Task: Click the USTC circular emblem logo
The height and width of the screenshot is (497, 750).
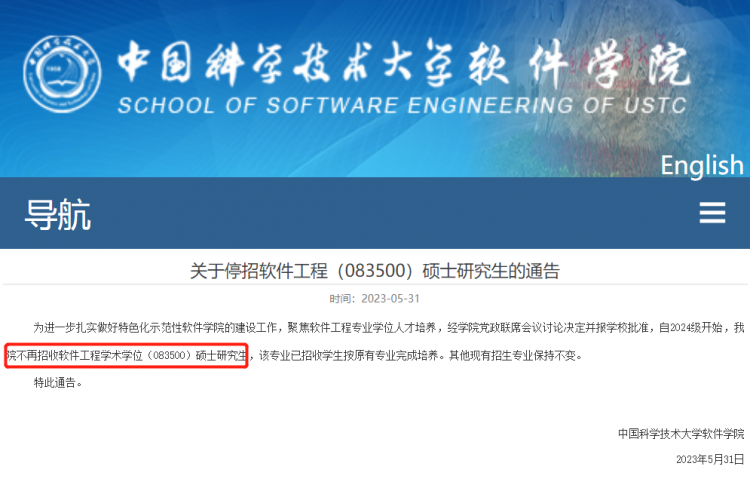Action: point(62,74)
